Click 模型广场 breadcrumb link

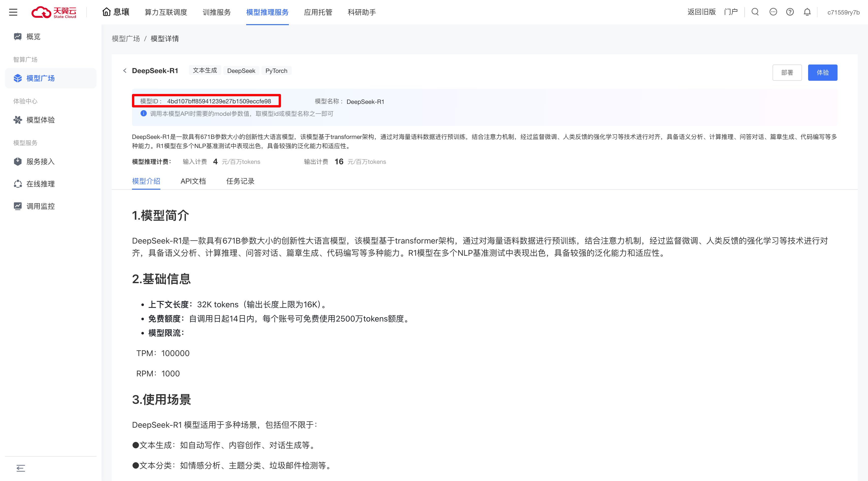click(126, 39)
